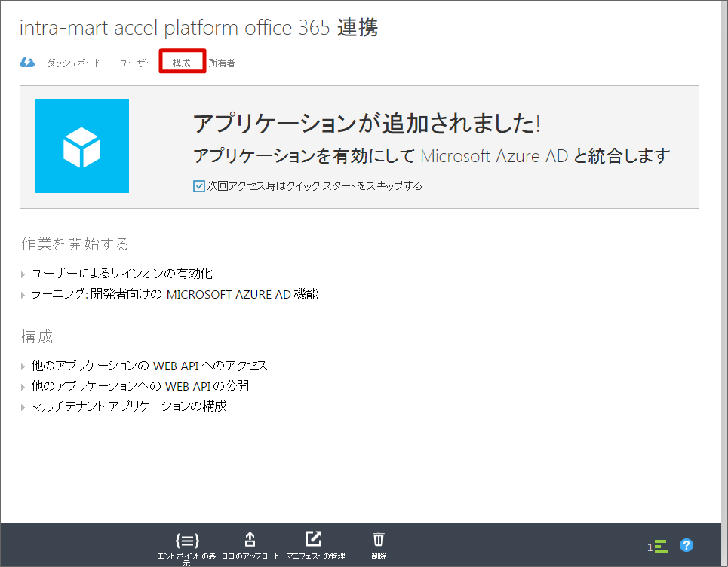Screen dimensions: 728x567
Task: Switch to the ダッシュボード tab
Action: 74,63
